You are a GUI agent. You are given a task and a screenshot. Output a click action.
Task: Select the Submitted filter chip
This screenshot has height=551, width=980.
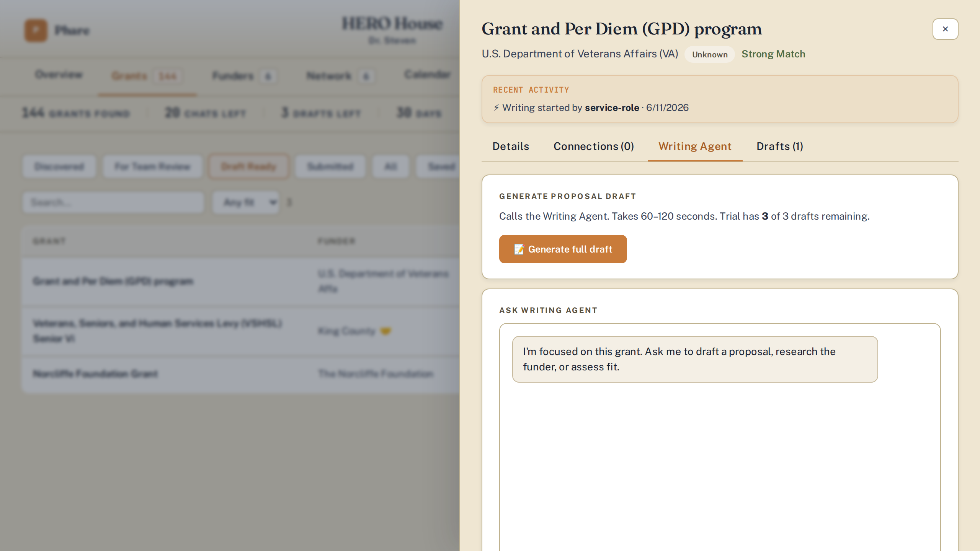point(330,166)
